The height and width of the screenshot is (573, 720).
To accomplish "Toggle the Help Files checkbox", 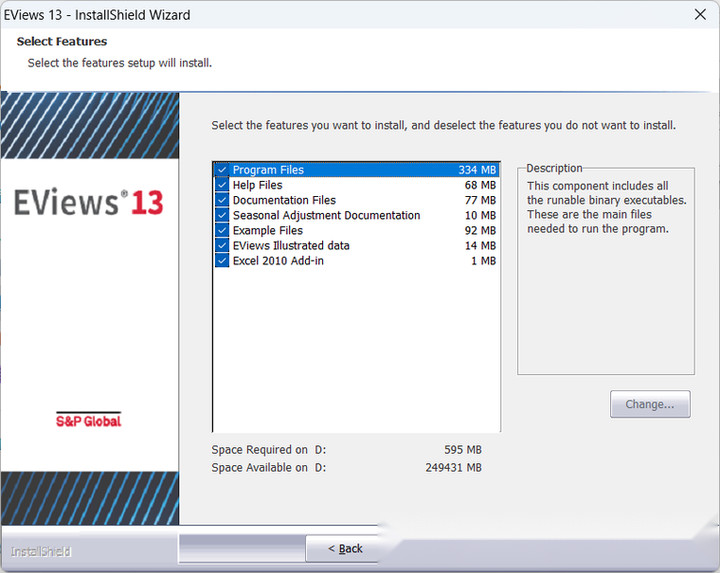I will click(222, 185).
